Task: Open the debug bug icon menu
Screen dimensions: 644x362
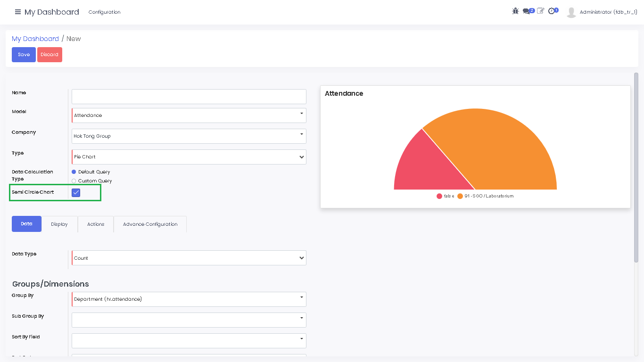Action: pos(515,11)
